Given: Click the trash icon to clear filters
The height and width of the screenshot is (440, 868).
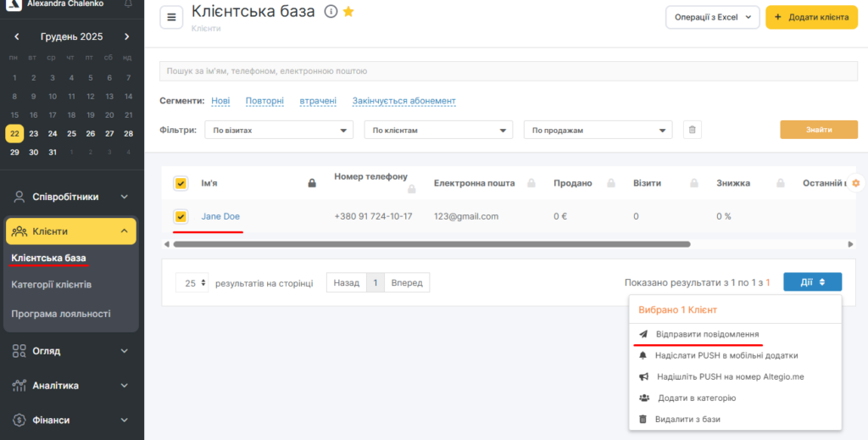Looking at the screenshot, I should [693, 130].
